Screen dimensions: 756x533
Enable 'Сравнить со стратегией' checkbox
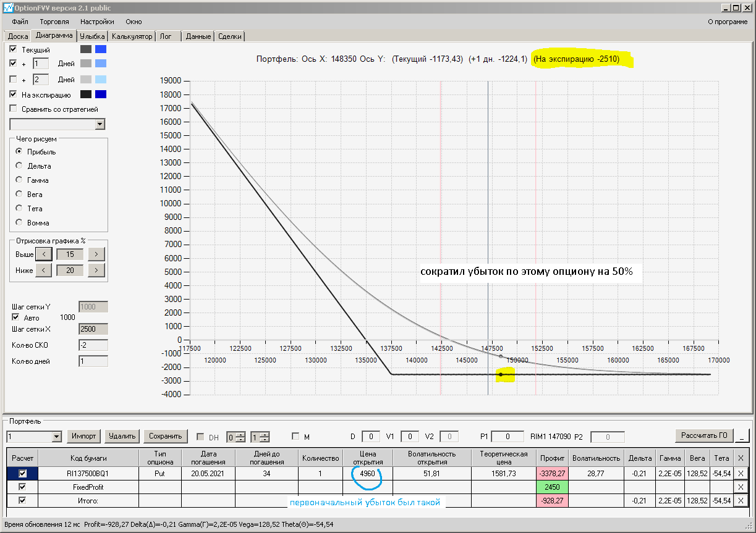pyautogui.click(x=14, y=109)
